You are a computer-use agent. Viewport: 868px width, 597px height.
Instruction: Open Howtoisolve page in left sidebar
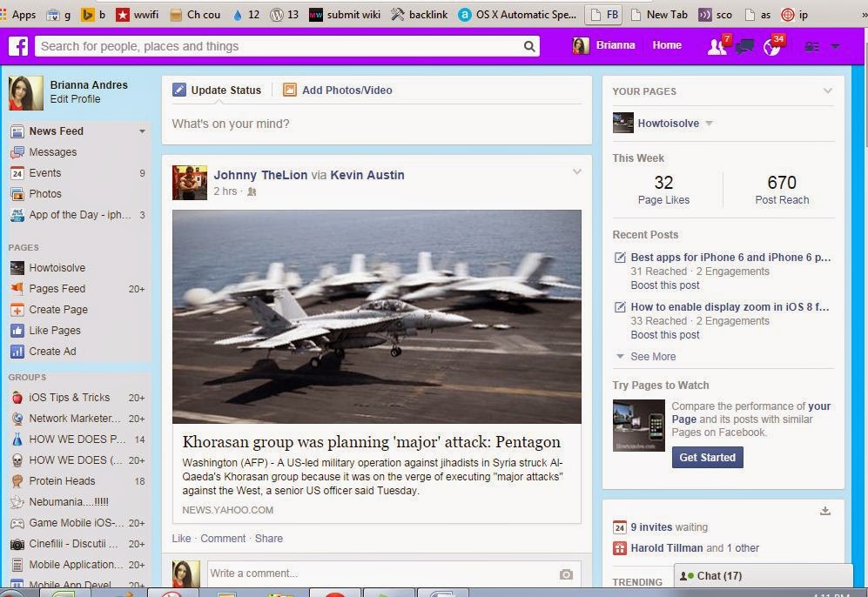[57, 268]
